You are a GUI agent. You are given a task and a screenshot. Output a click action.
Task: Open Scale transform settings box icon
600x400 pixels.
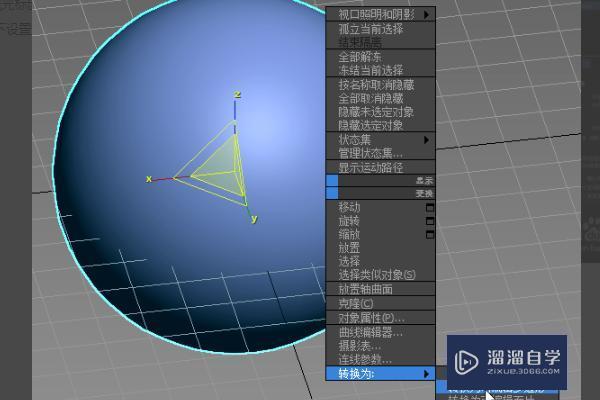(x=430, y=234)
